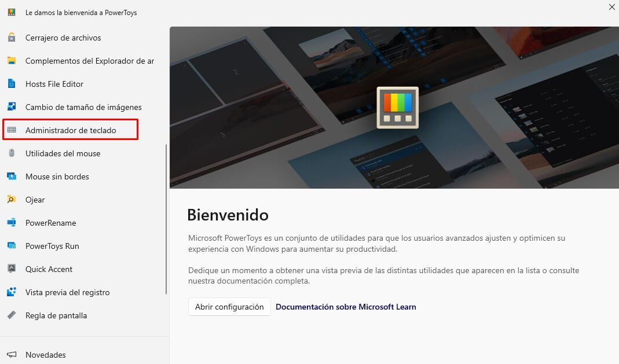Click the image resize icon beside Cambio de tamaño
The width and height of the screenshot is (619, 364).
click(12, 106)
